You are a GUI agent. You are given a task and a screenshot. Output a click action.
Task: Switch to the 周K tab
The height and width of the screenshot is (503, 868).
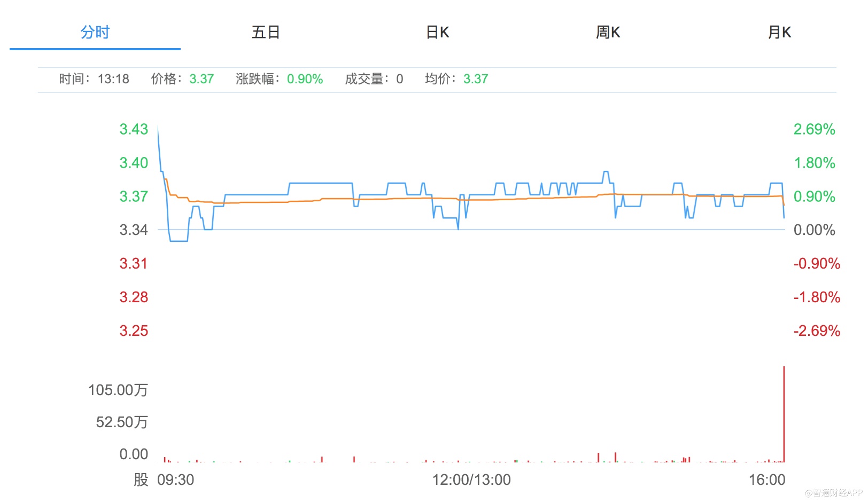pos(608,33)
